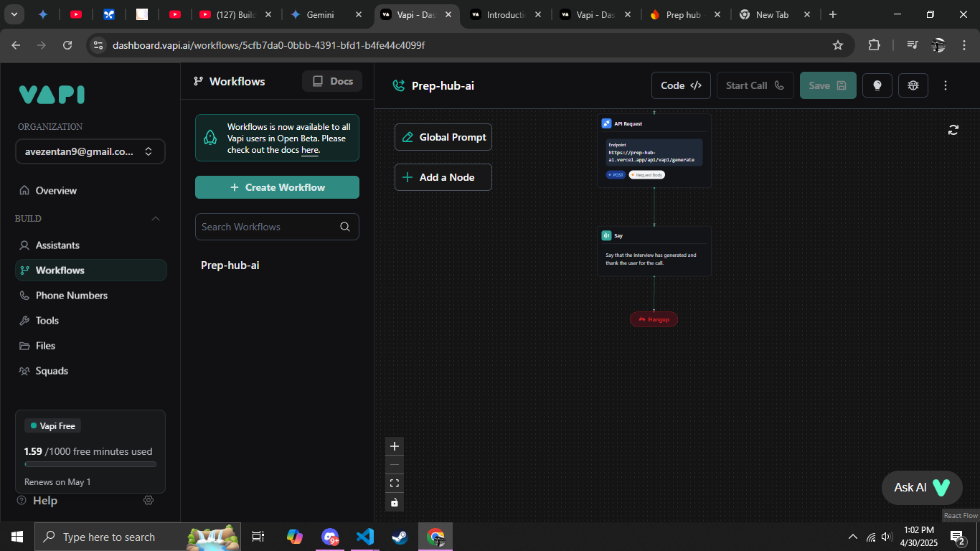The width and height of the screenshot is (980, 551).
Task: Go back in the browser
Action: pyautogui.click(x=16, y=45)
